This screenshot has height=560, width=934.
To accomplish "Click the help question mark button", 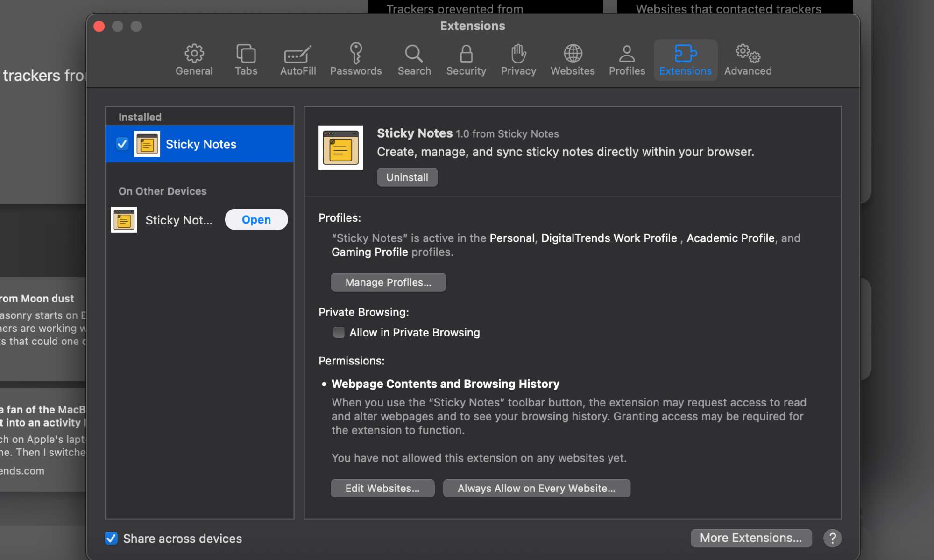I will [x=832, y=538].
